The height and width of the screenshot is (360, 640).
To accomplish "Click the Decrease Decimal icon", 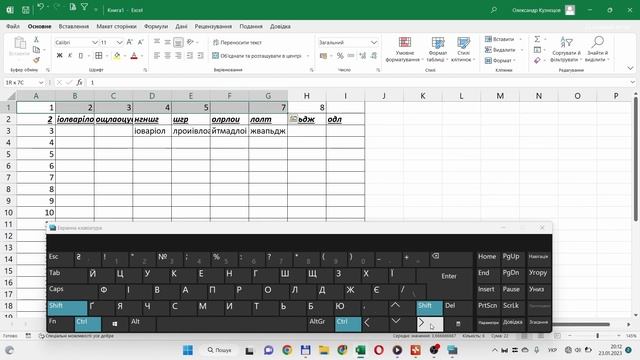I will pyautogui.click(x=373, y=56).
